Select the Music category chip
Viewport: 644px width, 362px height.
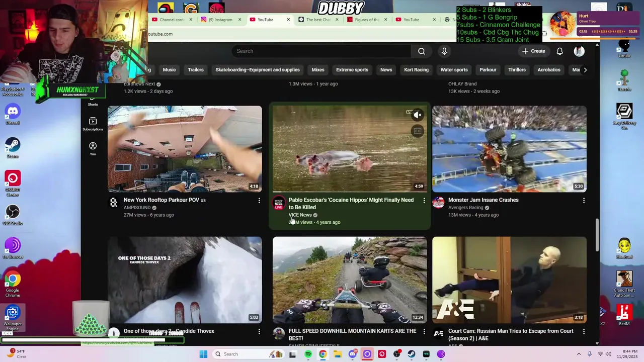169,70
